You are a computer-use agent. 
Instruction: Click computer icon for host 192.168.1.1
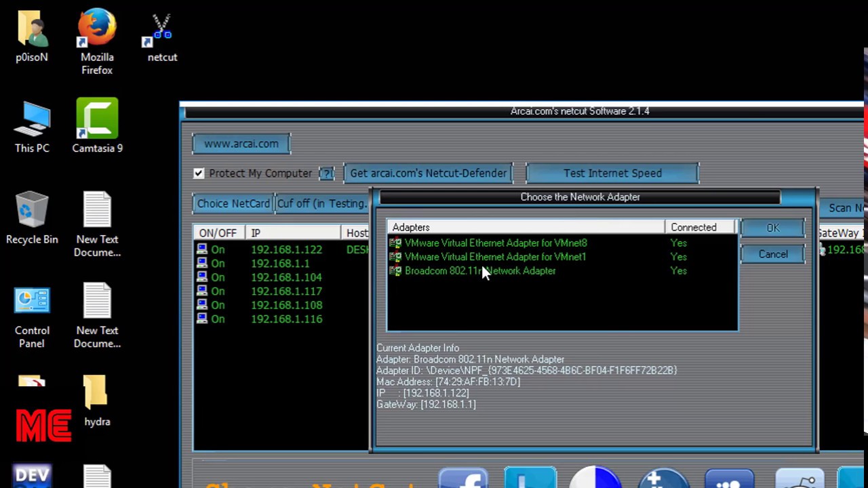pyautogui.click(x=201, y=264)
